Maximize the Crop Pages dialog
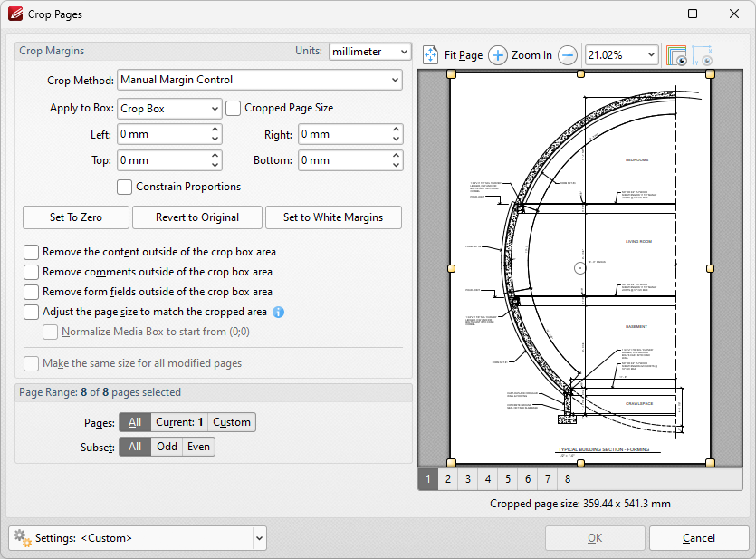Screen dimensions: 756x559 [x=693, y=14]
